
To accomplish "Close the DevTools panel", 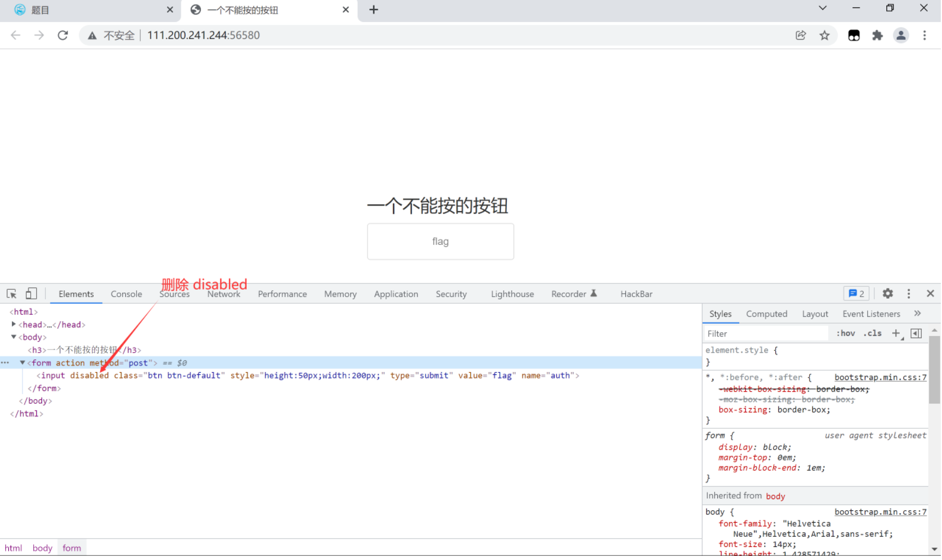I will pyautogui.click(x=930, y=294).
